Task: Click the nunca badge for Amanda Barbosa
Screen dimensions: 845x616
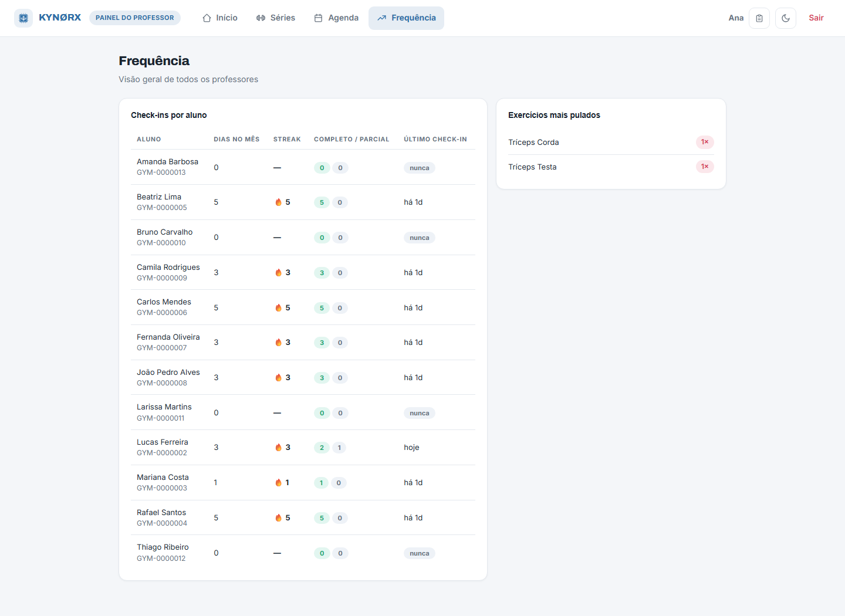Action: pyautogui.click(x=420, y=168)
